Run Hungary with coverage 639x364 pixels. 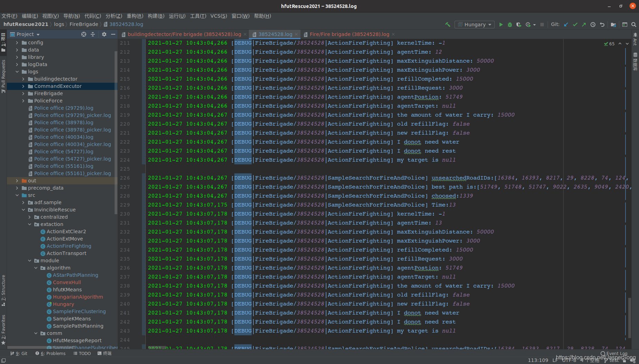[519, 25]
